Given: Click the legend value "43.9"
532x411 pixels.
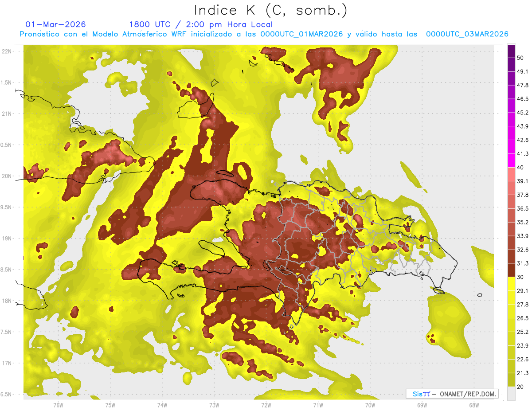Looking at the screenshot, I should click(x=523, y=126).
